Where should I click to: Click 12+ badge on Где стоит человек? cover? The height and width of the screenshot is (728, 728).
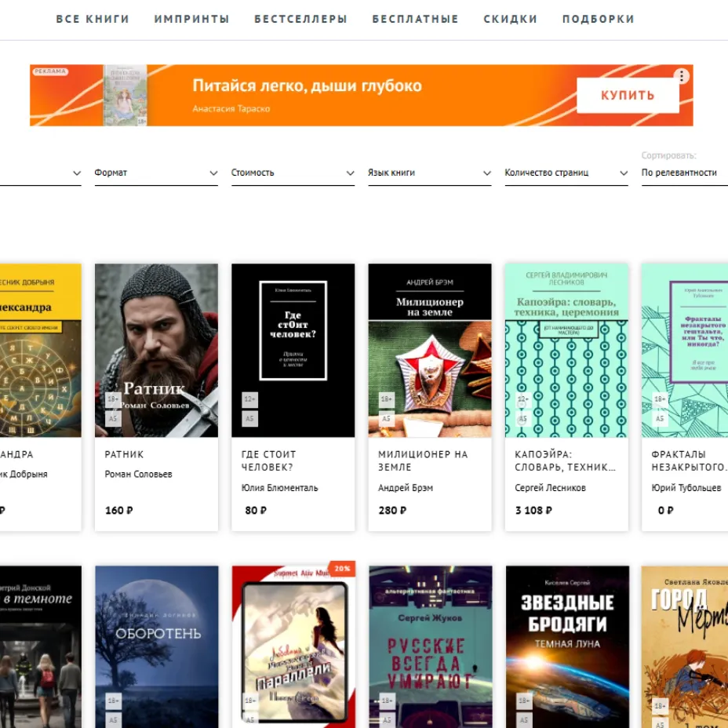pos(249,399)
